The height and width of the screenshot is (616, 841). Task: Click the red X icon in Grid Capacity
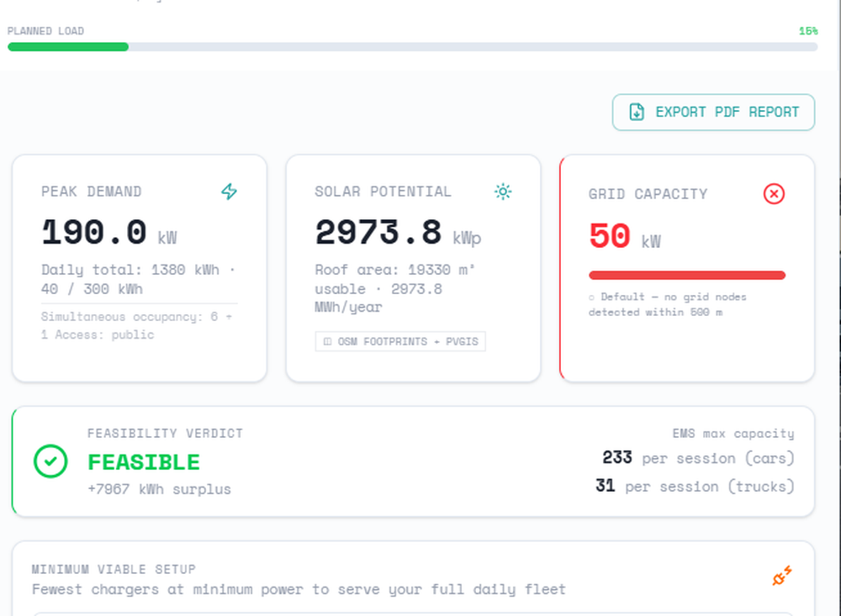pos(774,193)
